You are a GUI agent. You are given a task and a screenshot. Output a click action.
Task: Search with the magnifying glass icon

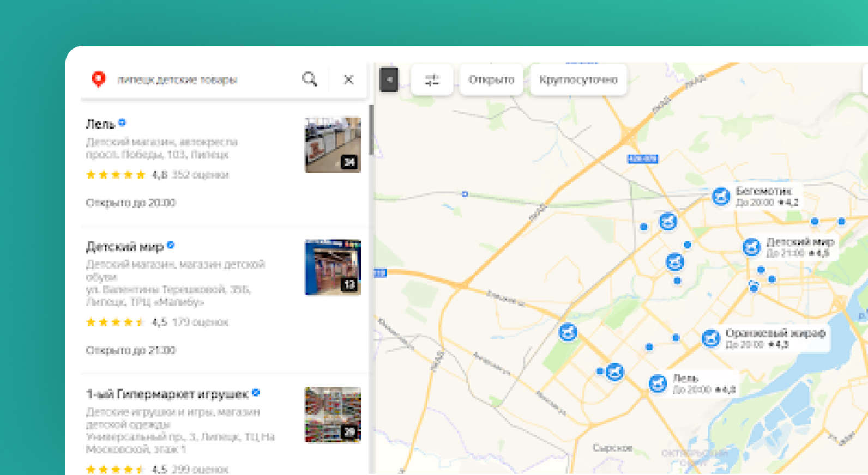point(310,79)
